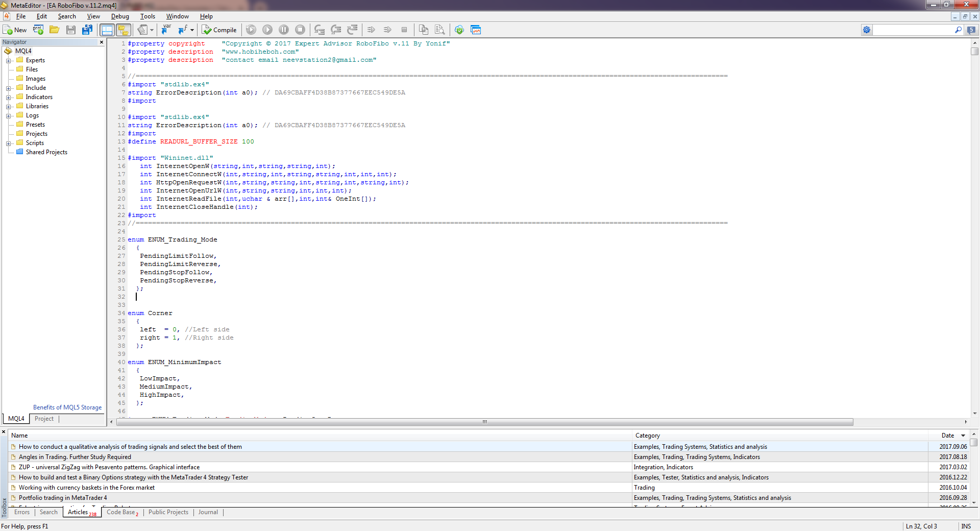
Task: Select the Files folder in Navigator
Action: pos(32,69)
